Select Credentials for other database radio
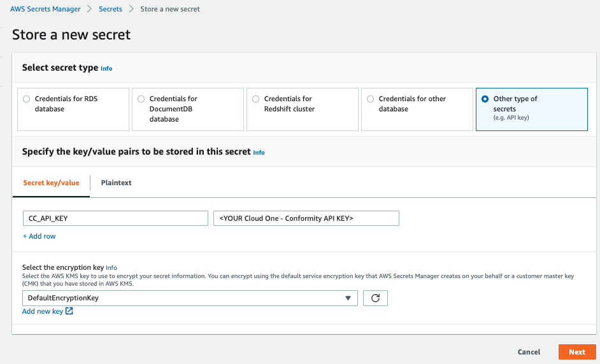 pos(371,99)
